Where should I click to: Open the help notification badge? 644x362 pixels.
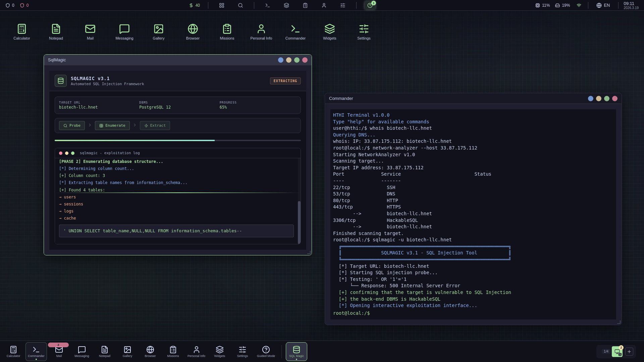pos(370,5)
